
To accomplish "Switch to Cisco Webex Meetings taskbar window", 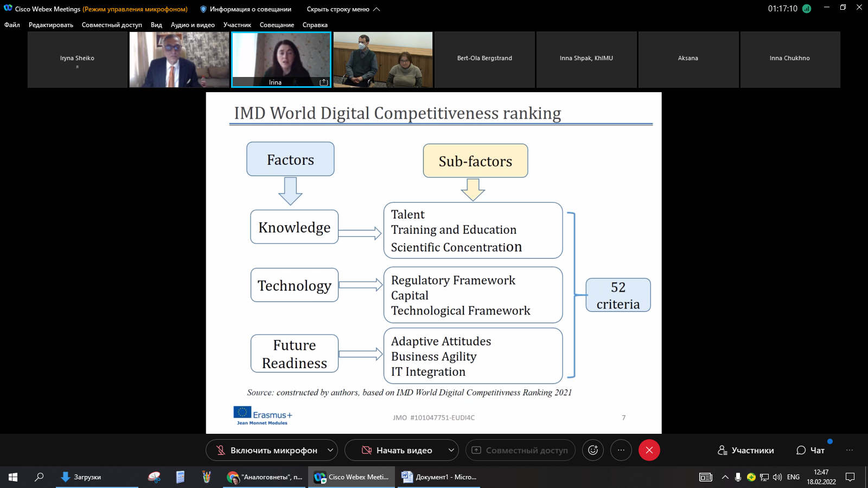I will pyautogui.click(x=352, y=477).
